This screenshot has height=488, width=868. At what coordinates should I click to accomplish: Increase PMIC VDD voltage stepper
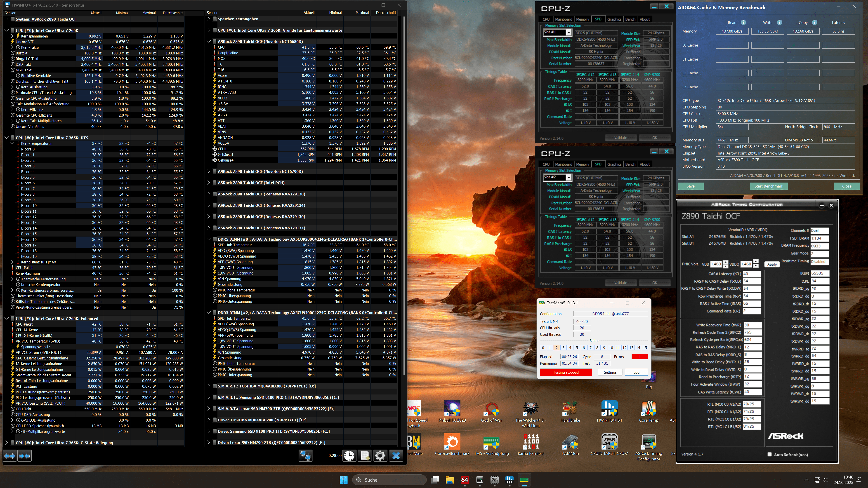click(x=725, y=262)
